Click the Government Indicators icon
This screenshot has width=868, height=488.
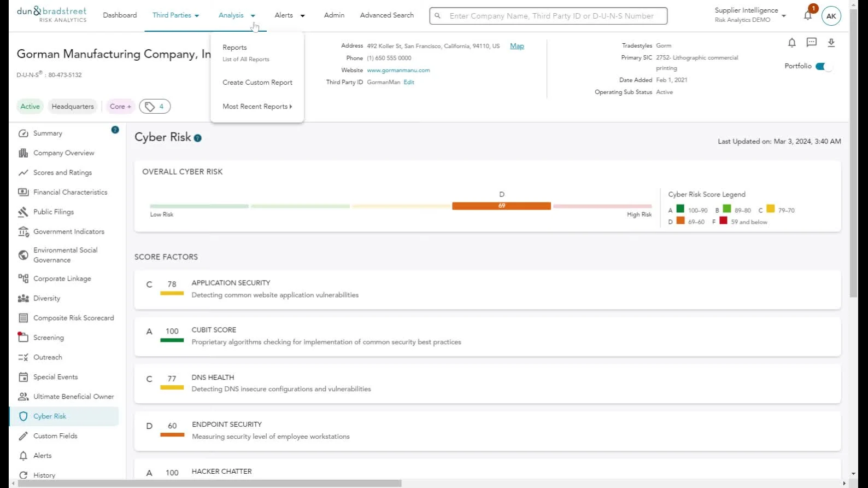[x=23, y=232]
